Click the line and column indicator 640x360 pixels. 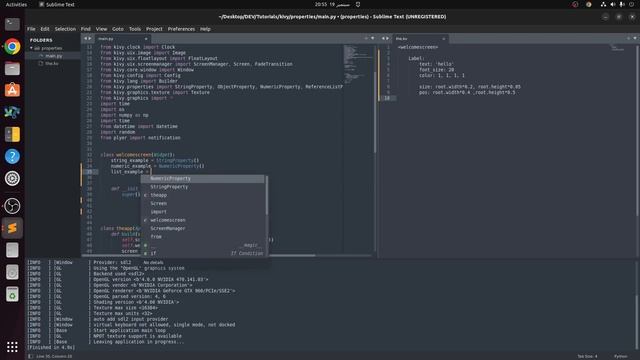(x=54, y=356)
